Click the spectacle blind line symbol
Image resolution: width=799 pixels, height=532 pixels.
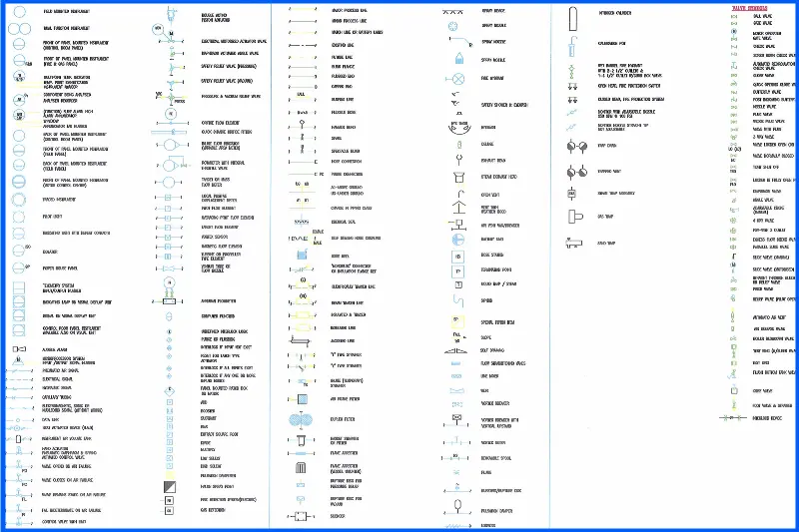click(x=302, y=150)
